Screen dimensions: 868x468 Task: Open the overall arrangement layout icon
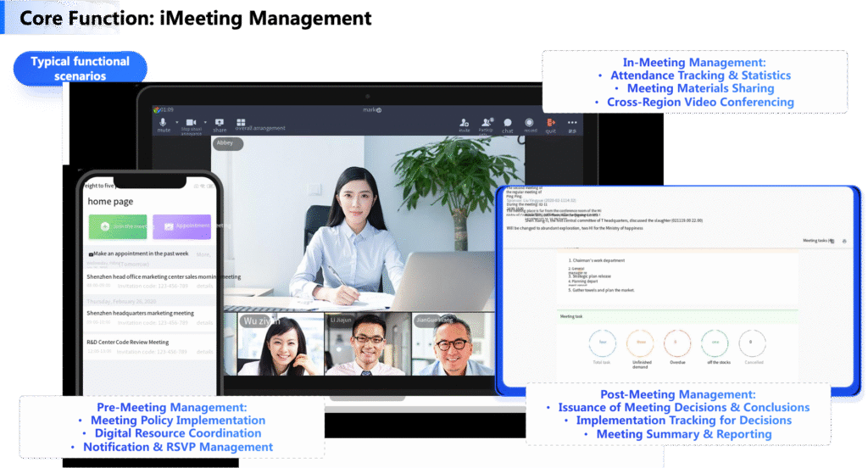pyautogui.click(x=241, y=122)
